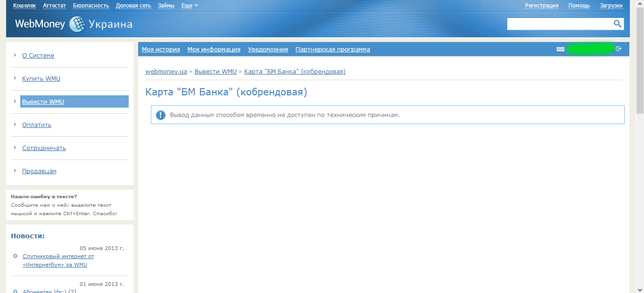Click the date 05 июня 2013 г.
This screenshot has height=293, width=644.
(102, 248)
